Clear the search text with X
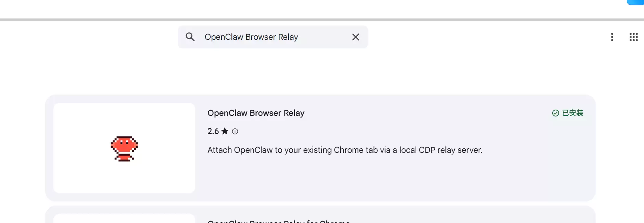The image size is (644, 223). click(x=356, y=37)
